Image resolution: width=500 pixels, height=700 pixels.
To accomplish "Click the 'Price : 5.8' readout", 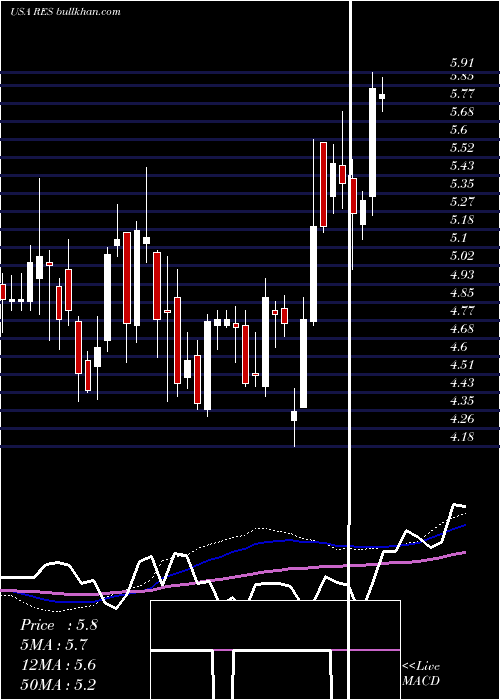I will 58,625.
